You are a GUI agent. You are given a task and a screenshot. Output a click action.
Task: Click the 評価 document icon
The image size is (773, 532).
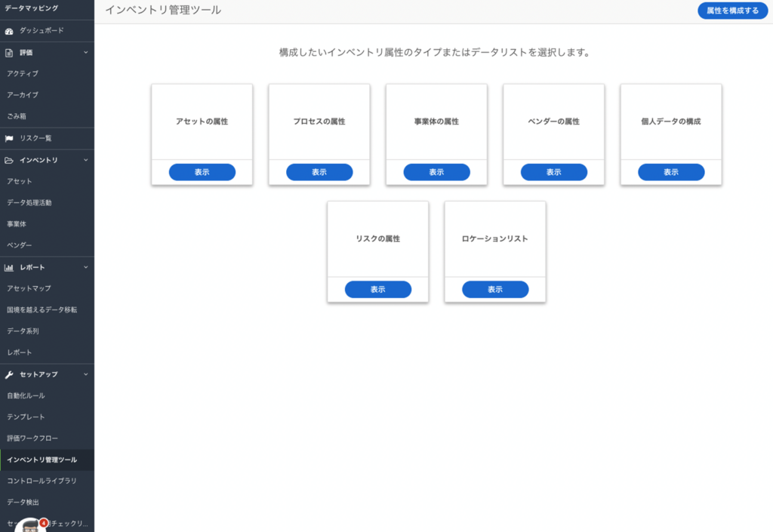pos(9,53)
